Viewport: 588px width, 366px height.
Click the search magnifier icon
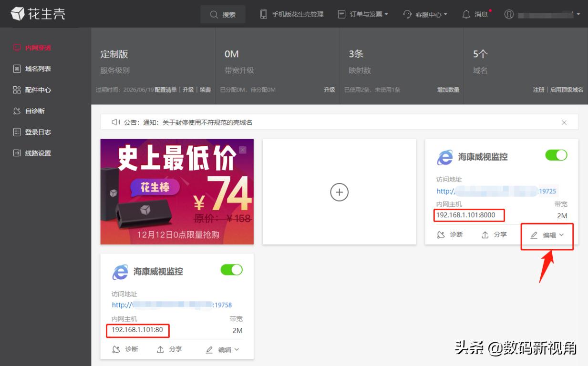(x=214, y=14)
